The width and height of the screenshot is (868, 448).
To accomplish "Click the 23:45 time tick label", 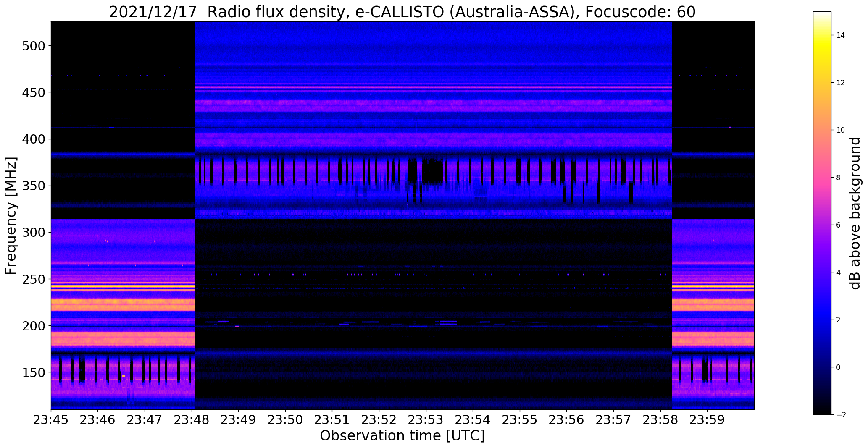I will coord(51,420).
